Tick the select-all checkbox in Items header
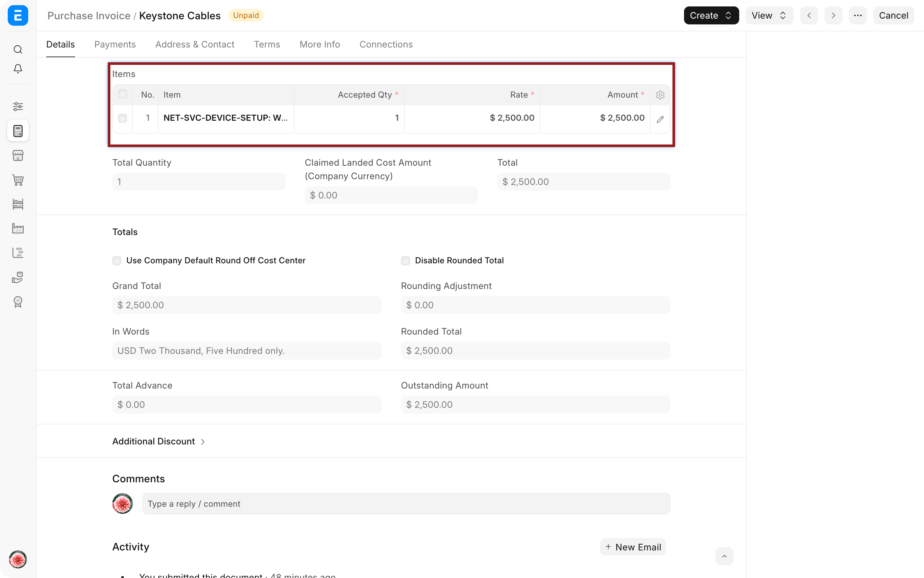Screen dimensions: 924x578 [x=123, y=94]
